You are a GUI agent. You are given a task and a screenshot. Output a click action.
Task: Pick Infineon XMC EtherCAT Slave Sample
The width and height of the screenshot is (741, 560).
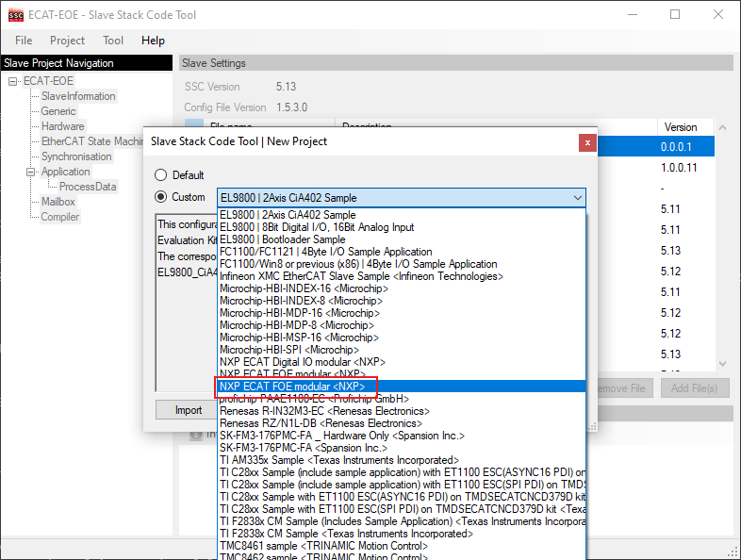pos(360,276)
